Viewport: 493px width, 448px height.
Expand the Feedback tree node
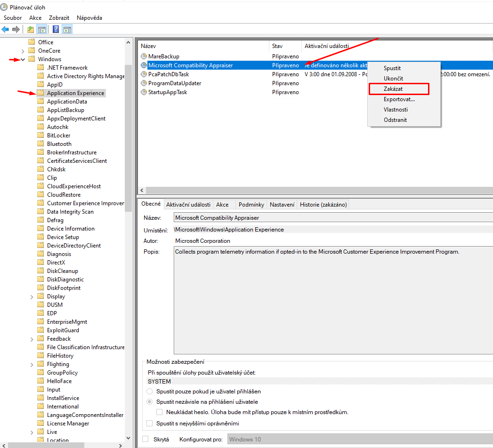[32, 339]
